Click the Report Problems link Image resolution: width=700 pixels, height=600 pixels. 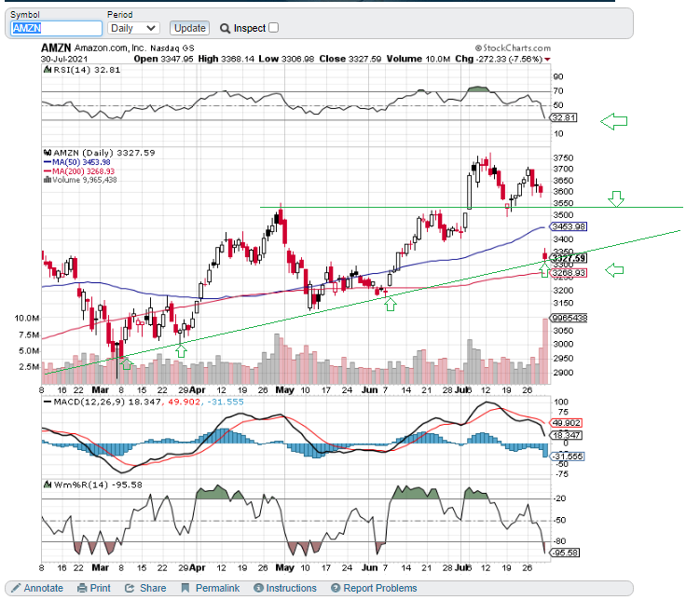click(x=380, y=588)
